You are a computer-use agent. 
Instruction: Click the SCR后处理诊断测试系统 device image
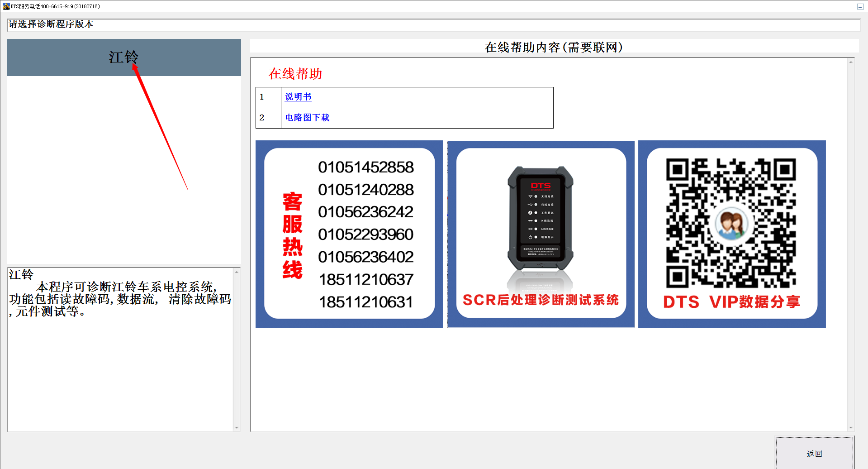pyautogui.click(x=541, y=234)
